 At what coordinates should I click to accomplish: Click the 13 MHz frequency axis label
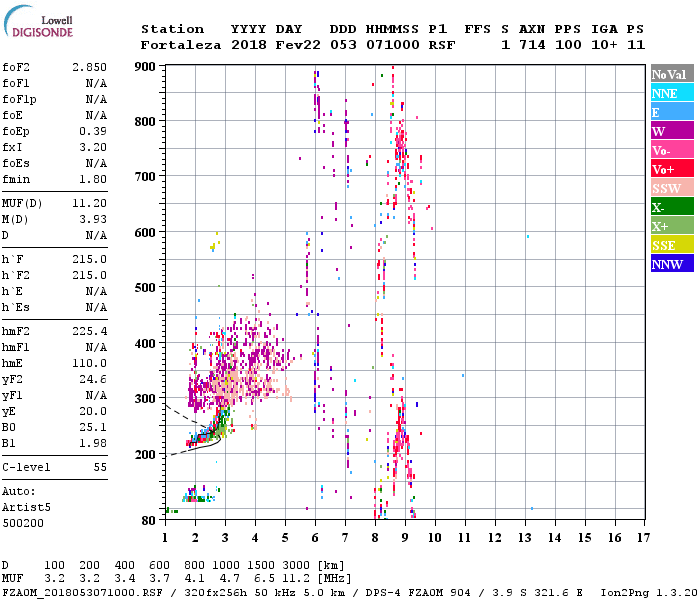click(525, 538)
